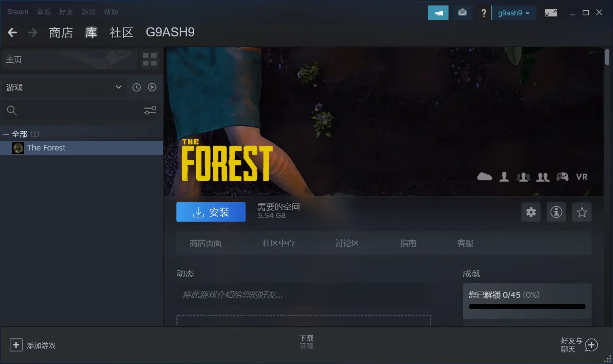Go back with the left arrow
Screen dimensions: 613x364
(x=13, y=33)
